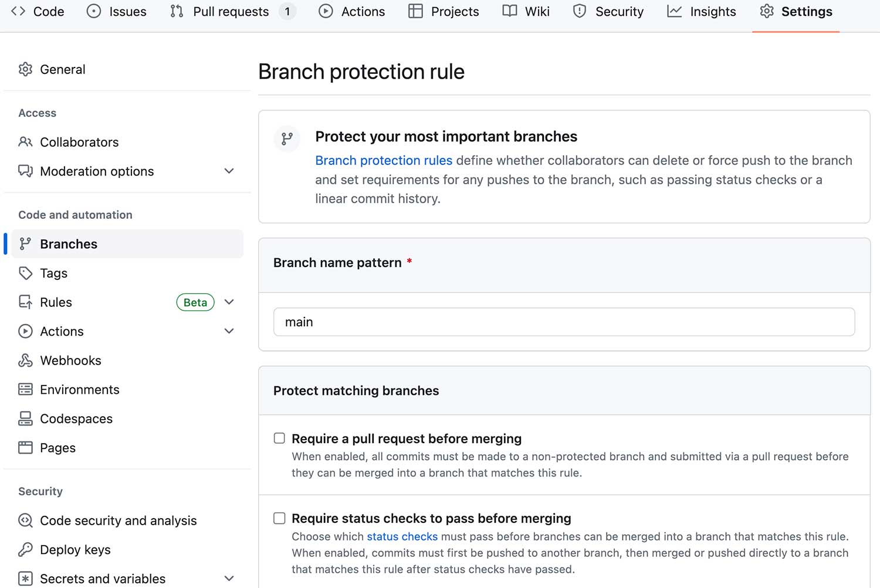Click the Tags icon in sidebar
This screenshot has height=588, width=880.
pyautogui.click(x=25, y=273)
